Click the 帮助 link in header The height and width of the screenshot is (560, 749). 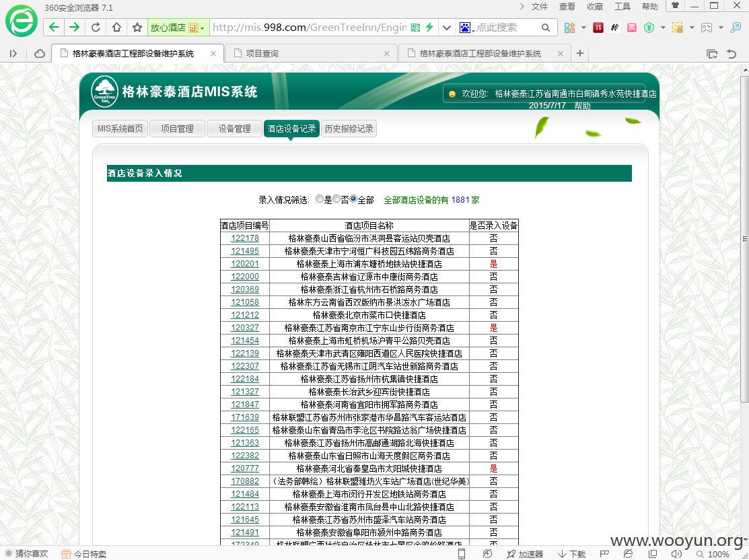(x=582, y=106)
